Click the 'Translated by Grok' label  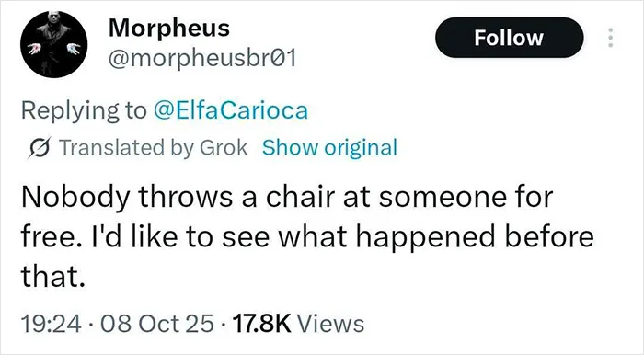click(154, 148)
